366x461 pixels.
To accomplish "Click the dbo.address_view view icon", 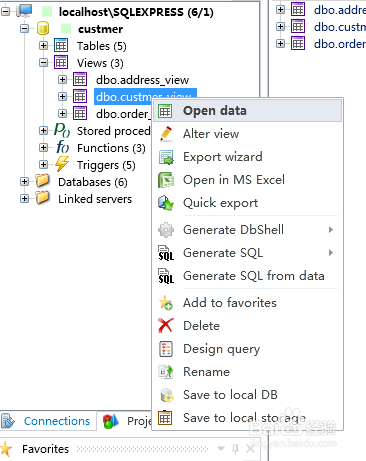I will coord(80,79).
